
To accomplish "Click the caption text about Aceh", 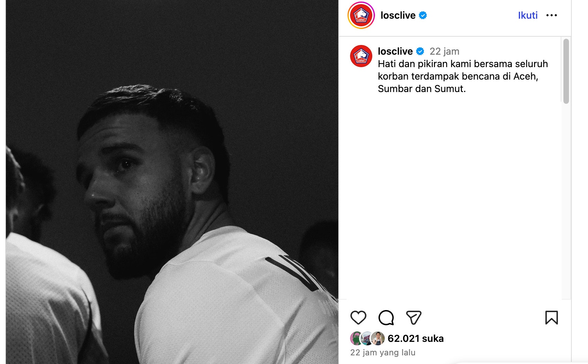I will pos(463,76).
